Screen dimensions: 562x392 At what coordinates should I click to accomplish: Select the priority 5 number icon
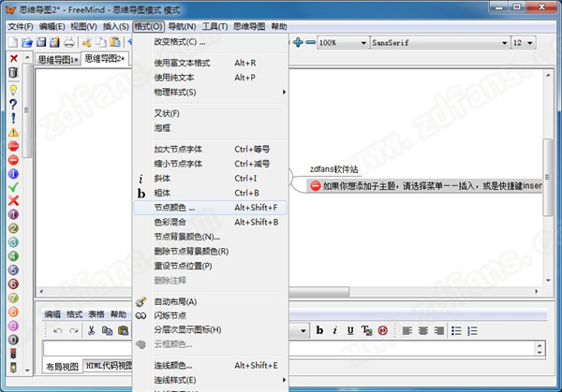click(x=13, y=270)
